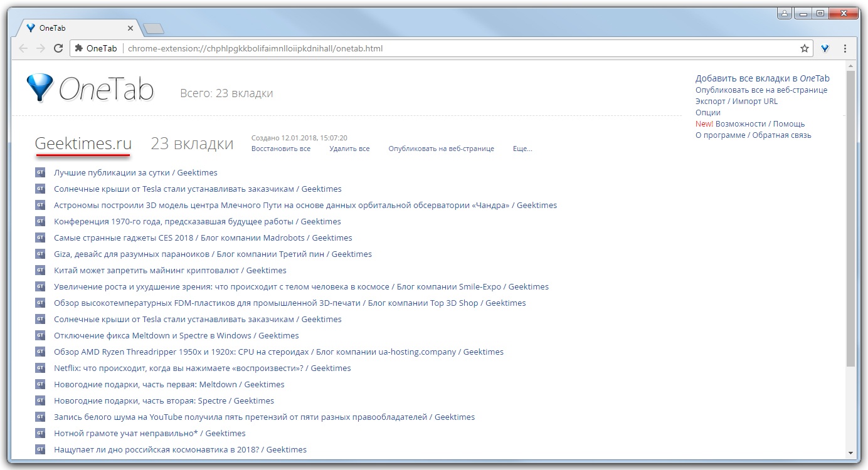Image resolution: width=868 pixels, height=470 pixels.
Task: Open 'Конференция 1970-го года, предсказавшая будущее работы'
Action: (x=198, y=221)
